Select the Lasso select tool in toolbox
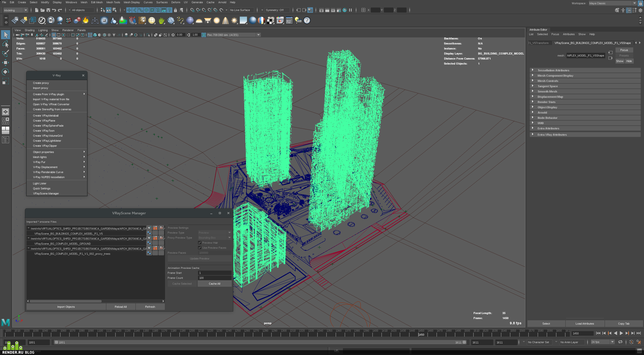644x355 pixels. click(5, 44)
